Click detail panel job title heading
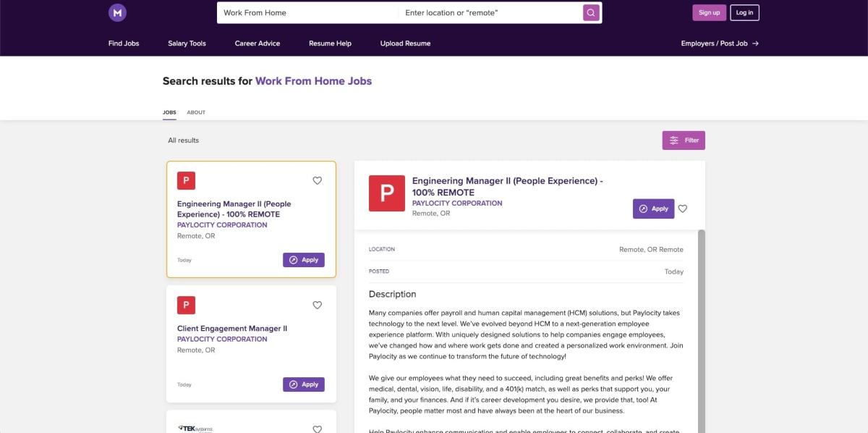 coord(508,187)
